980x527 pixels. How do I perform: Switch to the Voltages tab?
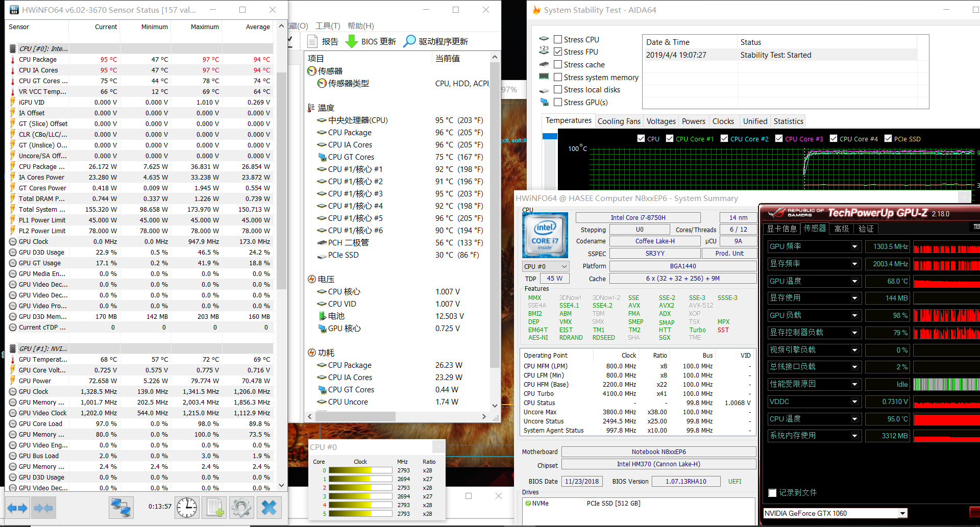tap(661, 121)
